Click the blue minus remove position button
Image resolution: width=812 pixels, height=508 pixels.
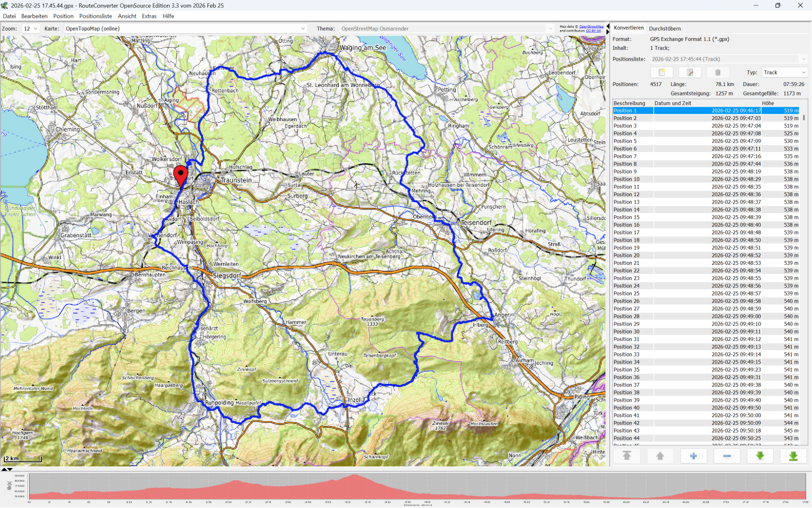point(726,456)
